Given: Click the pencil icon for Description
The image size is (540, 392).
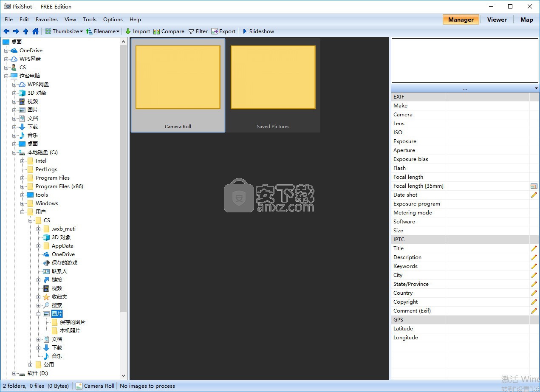Looking at the screenshot, I should click(534, 257).
